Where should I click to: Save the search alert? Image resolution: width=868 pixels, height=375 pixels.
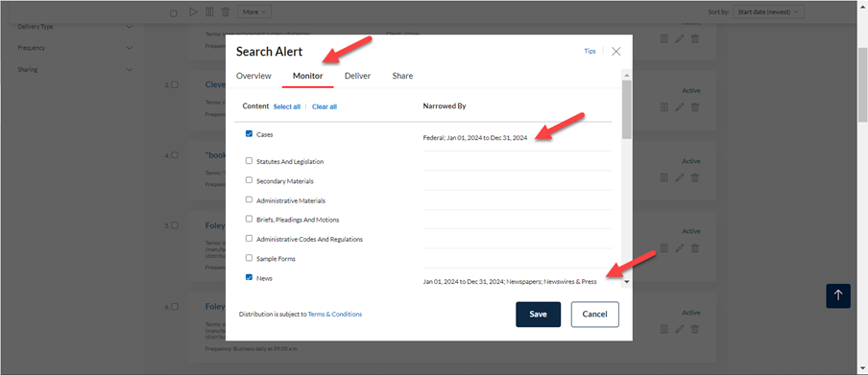pos(538,315)
